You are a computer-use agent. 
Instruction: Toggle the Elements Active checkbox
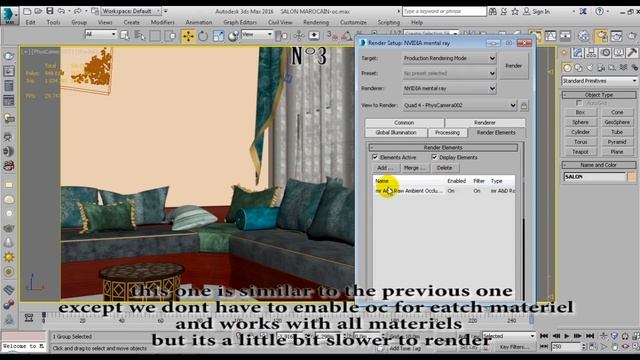coord(375,157)
